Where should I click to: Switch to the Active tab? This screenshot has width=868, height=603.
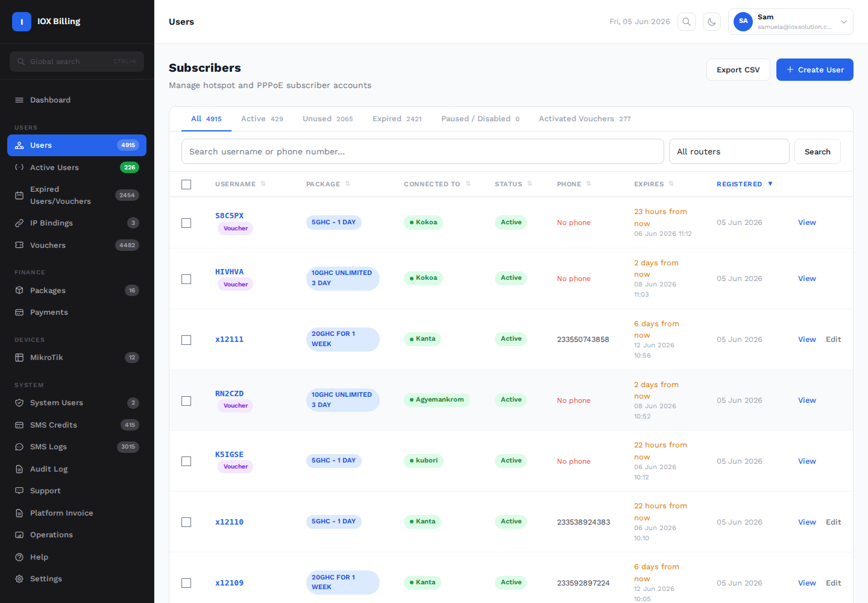[x=262, y=119]
